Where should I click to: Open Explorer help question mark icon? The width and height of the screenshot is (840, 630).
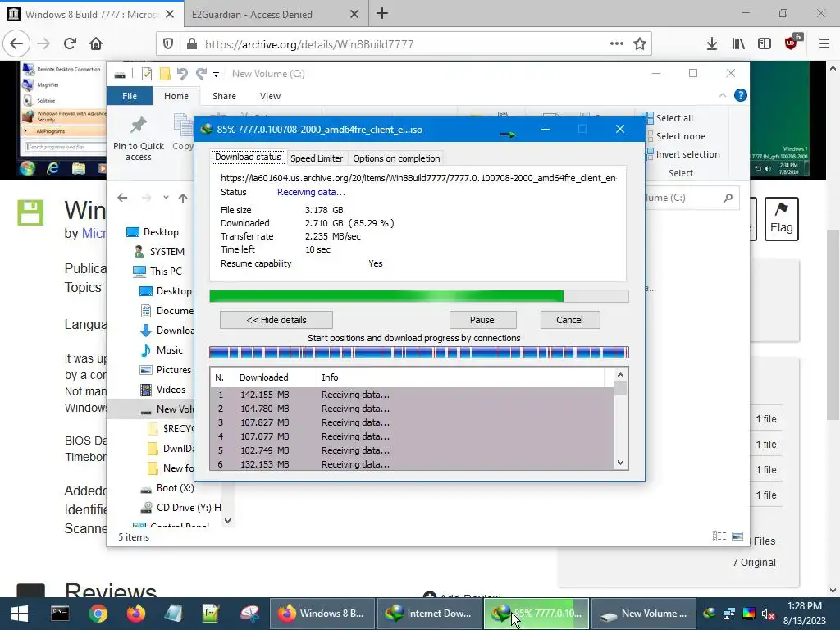pos(741,95)
